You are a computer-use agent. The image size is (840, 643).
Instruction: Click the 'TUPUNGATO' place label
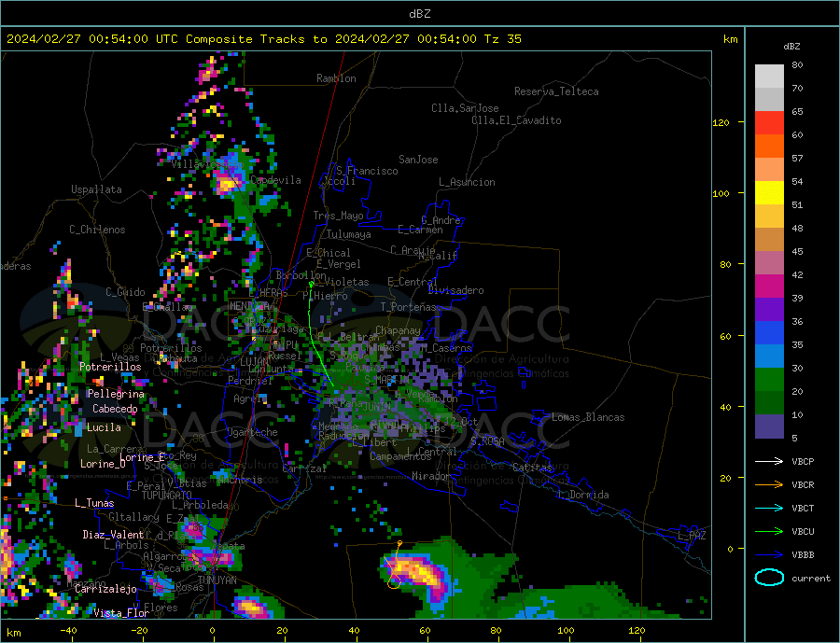pyautogui.click(x=166, y=496)
